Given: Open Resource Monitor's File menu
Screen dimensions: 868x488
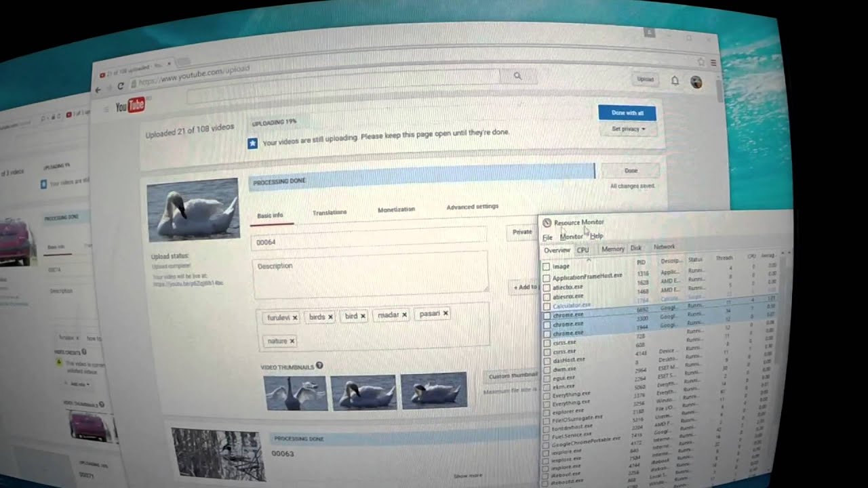Looking at the screenshot, I should click(x=547, y=237).
